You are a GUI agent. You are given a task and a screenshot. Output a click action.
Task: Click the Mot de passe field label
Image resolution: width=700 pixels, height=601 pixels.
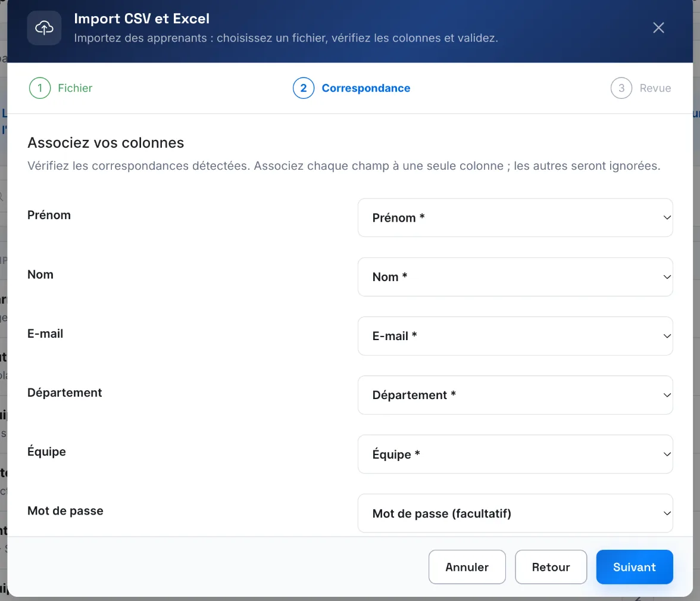tap(65, 510)
